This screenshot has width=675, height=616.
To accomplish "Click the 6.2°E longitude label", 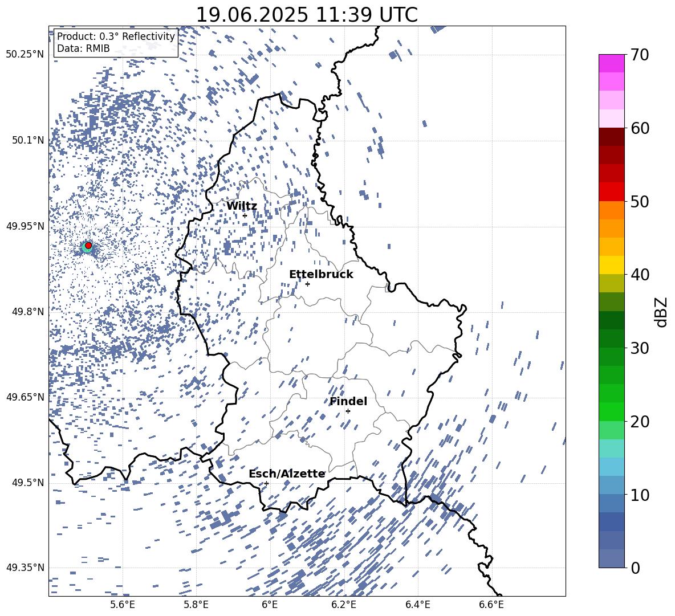I will (x=344, y=605).
